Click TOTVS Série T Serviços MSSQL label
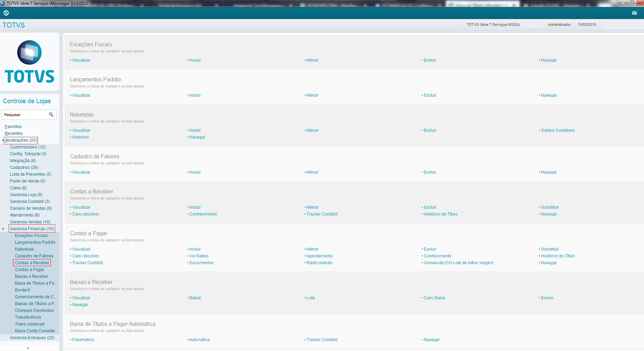This screenshot has width=644, height=351. (493, 25)
